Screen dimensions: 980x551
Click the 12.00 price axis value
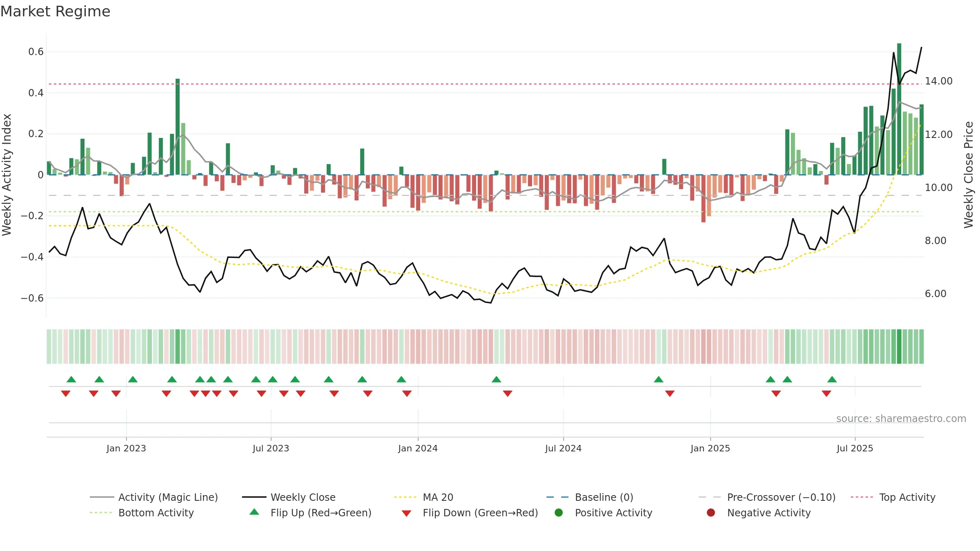(938, 134)
